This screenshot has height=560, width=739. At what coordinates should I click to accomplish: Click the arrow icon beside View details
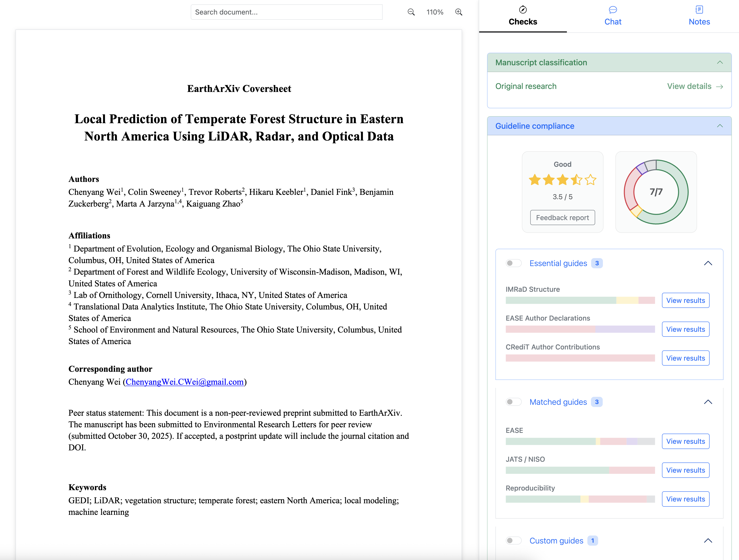click(720, 87)
